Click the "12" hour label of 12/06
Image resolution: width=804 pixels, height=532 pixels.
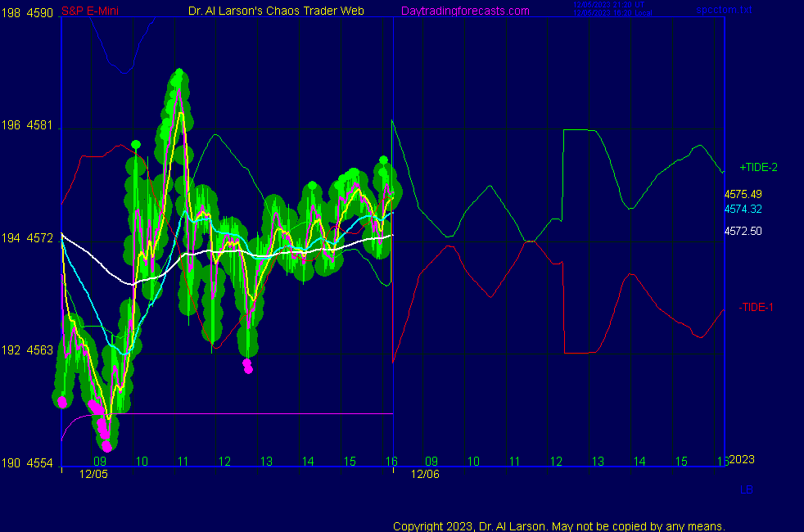pyautogui.click(x=557, y=462)
